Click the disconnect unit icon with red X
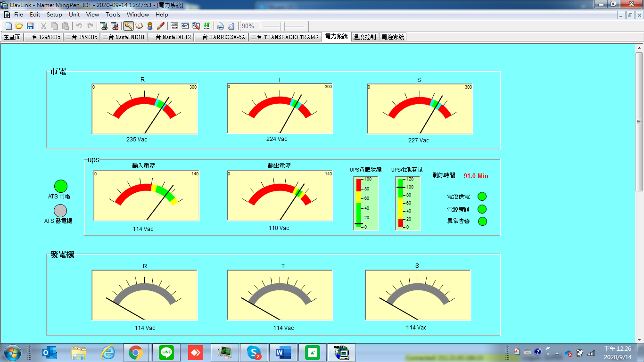644x362 pixels. tap(115, 26)
